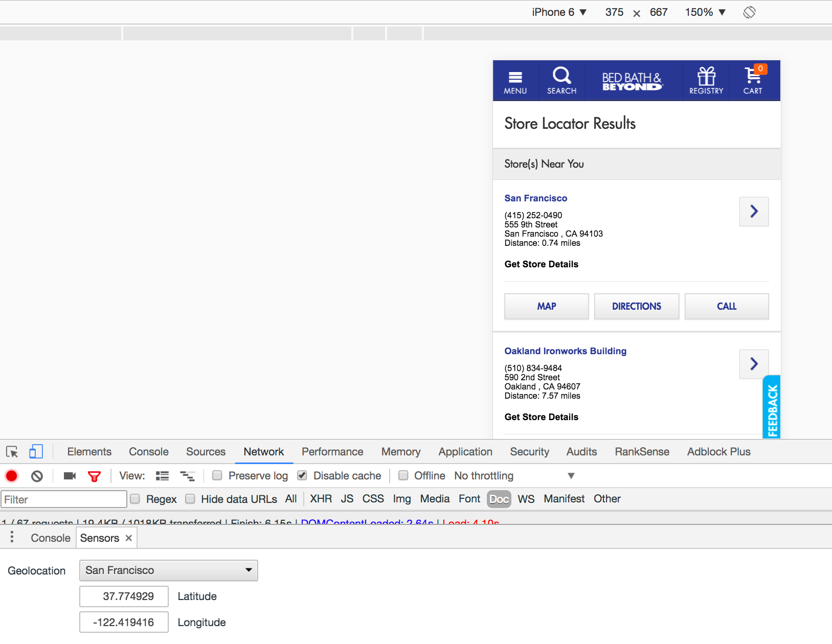Open the iPhone 6 device dropdown
Screen dimensions: 832x644
(x=559, y=12)
